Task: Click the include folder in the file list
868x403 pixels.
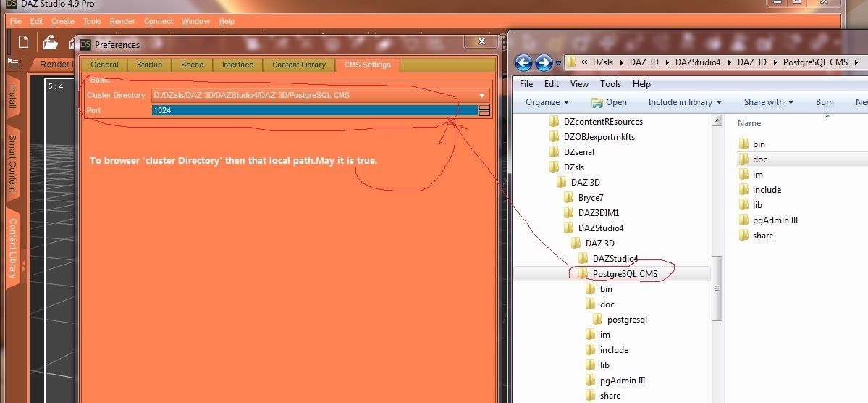Action: coord(760,190)
